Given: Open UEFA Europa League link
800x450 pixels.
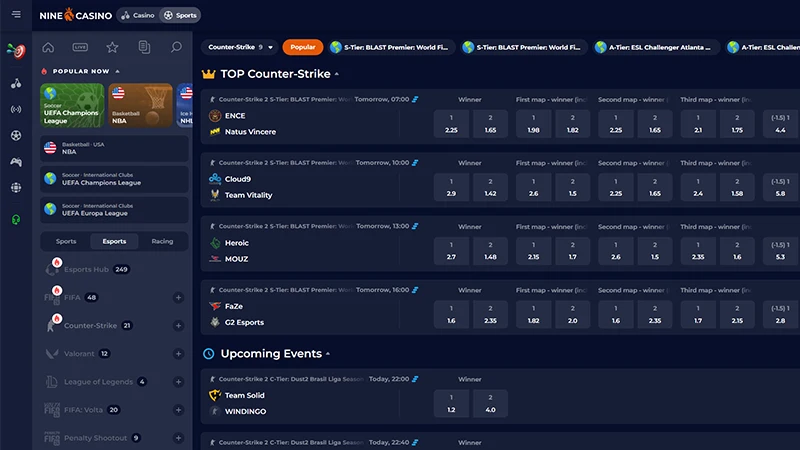Looking at the screenshot, I should (115, 210).
